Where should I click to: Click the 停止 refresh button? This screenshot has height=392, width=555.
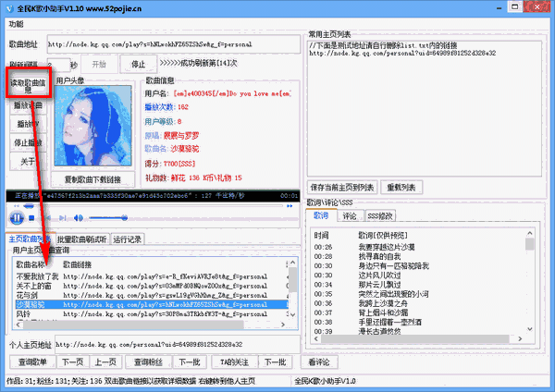pyautogui.click(x=138, y=64)
